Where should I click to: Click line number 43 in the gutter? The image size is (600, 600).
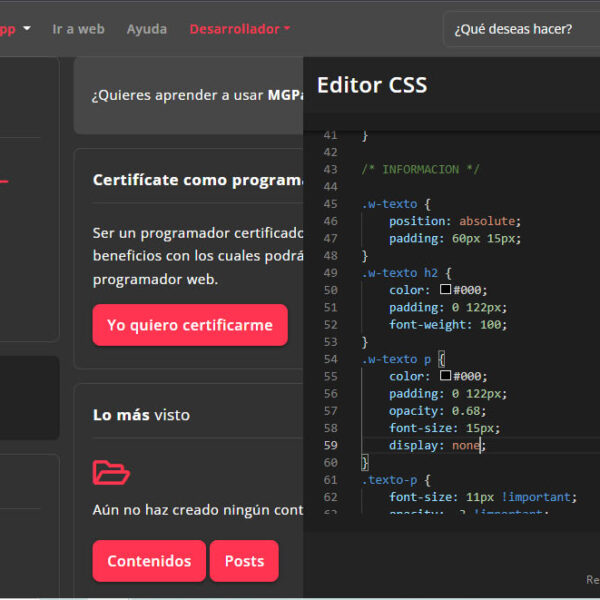[331, 170]
